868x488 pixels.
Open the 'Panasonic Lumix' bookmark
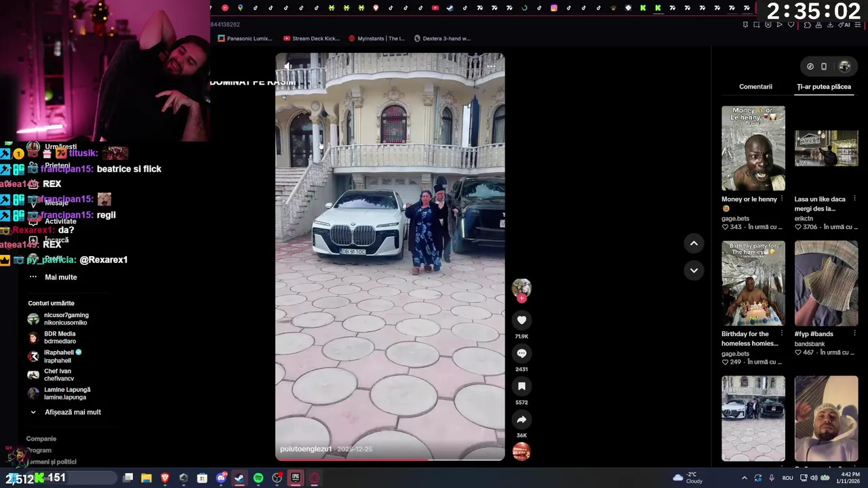(x=245, y=39)
